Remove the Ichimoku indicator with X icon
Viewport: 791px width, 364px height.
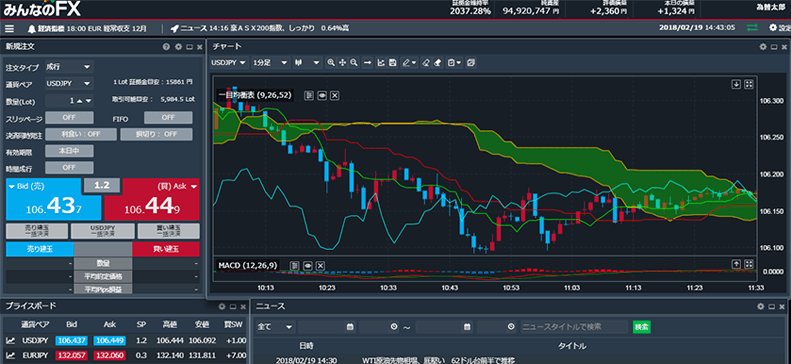334,95
